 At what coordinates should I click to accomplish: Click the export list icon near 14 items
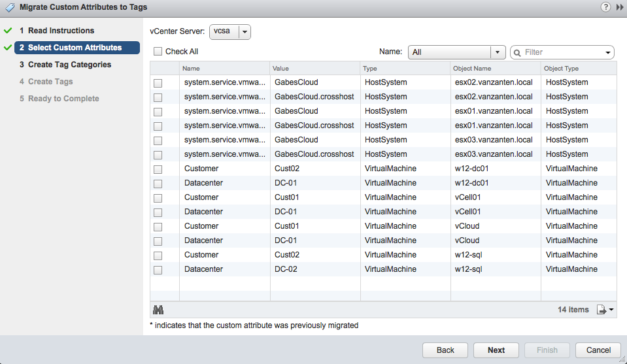pyautogui.click(x=605, y=310)
